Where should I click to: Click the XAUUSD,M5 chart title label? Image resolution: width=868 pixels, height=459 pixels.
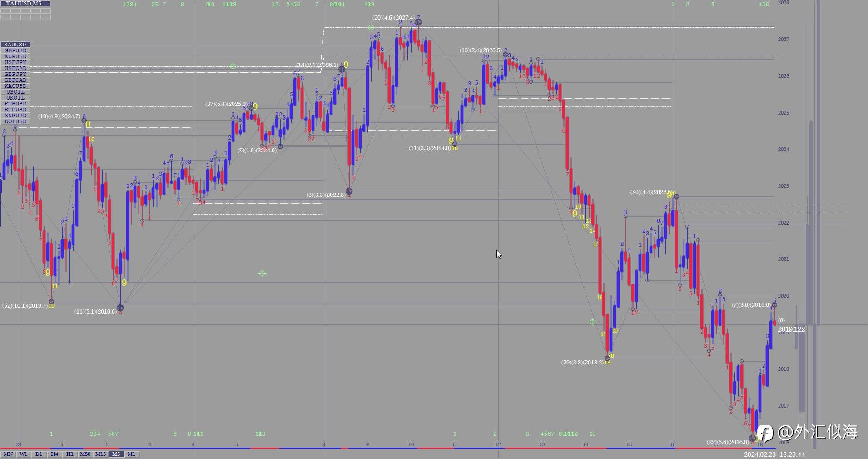click(x=25, y=4)
